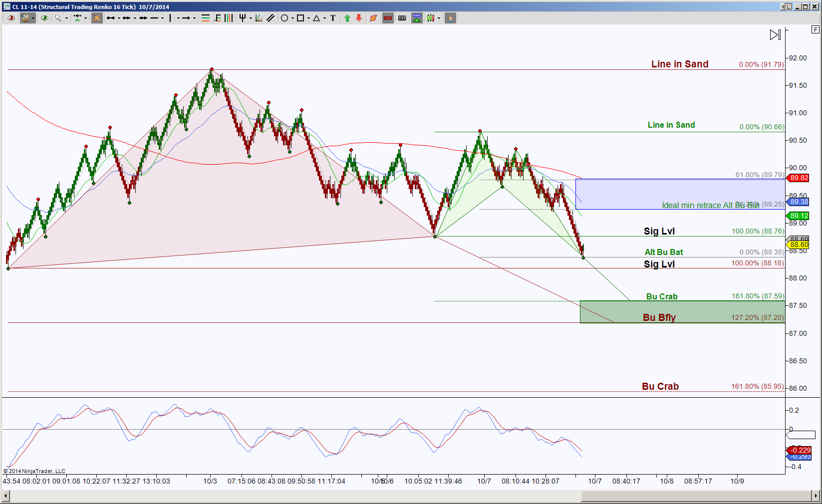Open the chart style candlestick icon
Viewport: 822px width, 504px height.
[430, 18]
